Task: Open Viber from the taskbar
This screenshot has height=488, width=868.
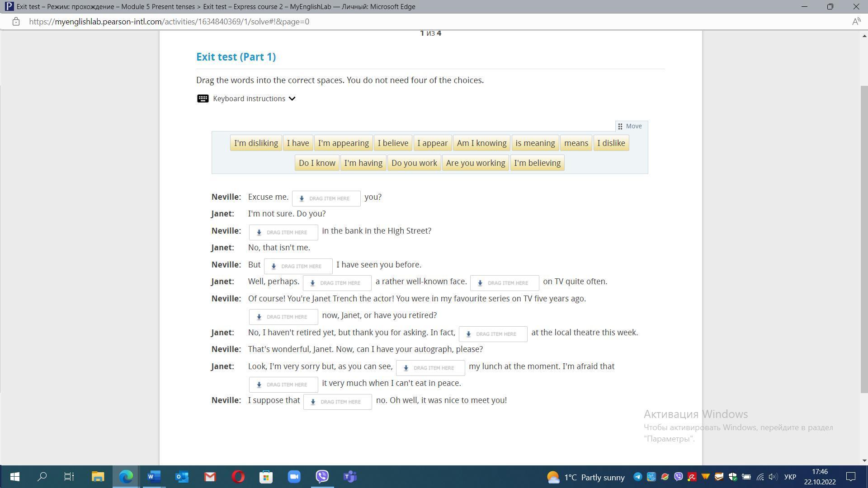Action: pyautogui.click(x=322, y=477)
